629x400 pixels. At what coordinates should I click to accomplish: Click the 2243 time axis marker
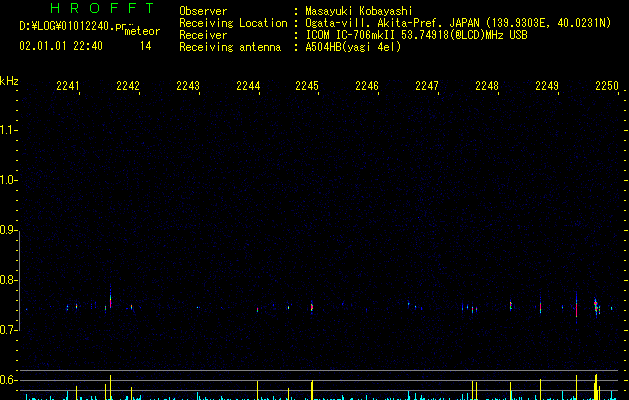coord(188,86)
